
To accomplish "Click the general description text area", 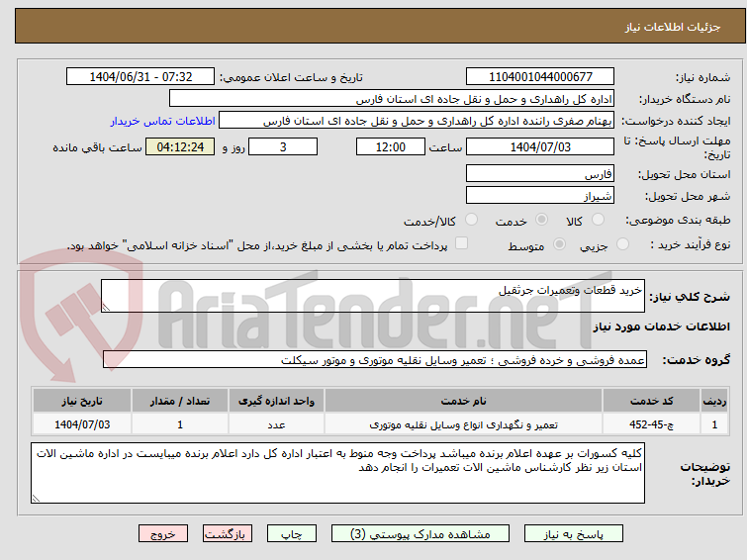I will pyautogui.click(x=373, y=296).
